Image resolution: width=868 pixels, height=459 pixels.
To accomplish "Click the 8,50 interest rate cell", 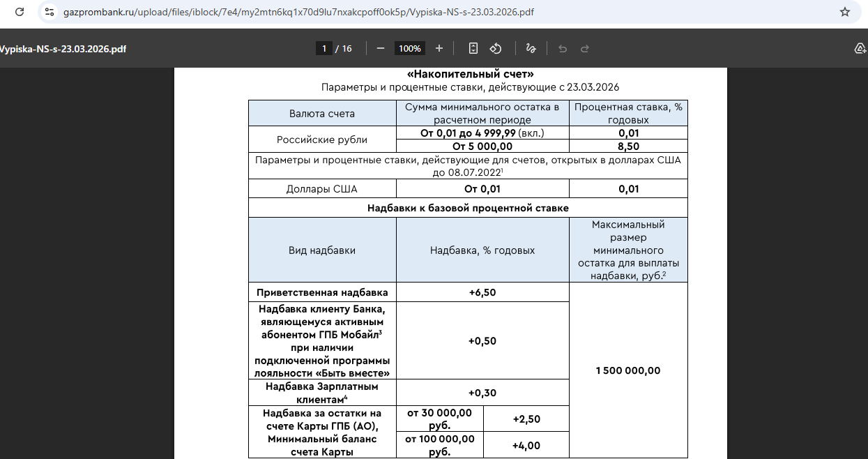I will coord(628,146).
